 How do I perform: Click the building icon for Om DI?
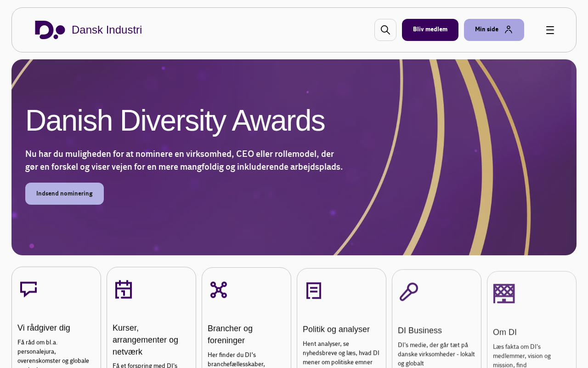point(504,293)
